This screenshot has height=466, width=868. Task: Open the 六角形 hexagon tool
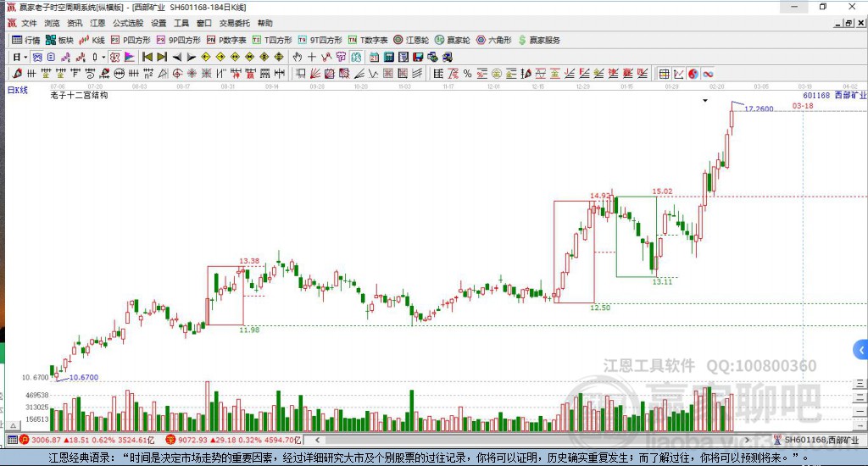pos(494,41)
